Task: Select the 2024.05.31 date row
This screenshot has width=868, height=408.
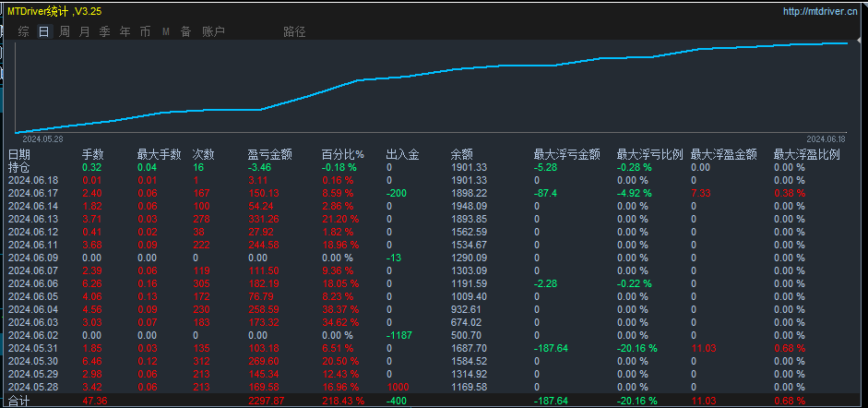Action: (33, 348)
